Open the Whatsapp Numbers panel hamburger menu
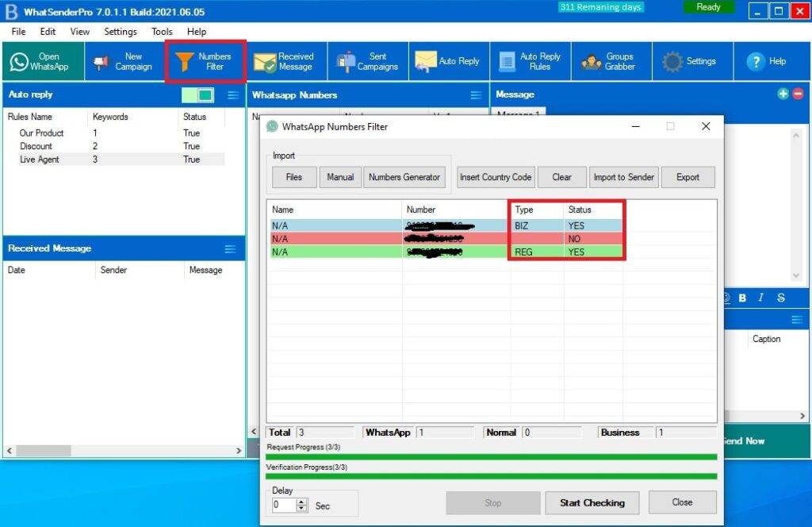This screenshot has width=812, height=527. coord(476,95)
